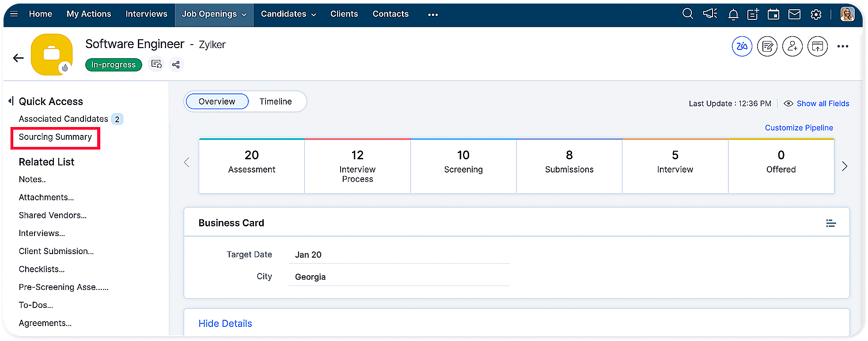Collapse the Quick Access sidebar
Screen dimensions: 868x341
tap(11, 101)
